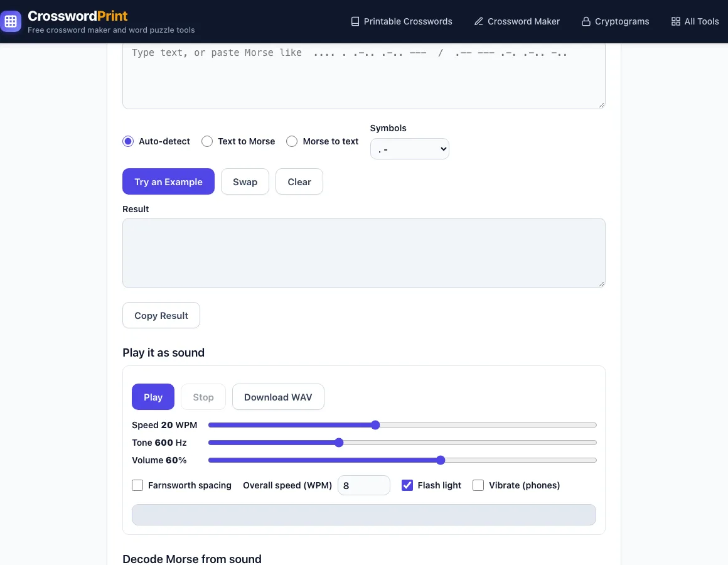728x565 pixels.
Task: Click the input textarea resize handle
Action: pyautogui.click(x=601, y=105)
